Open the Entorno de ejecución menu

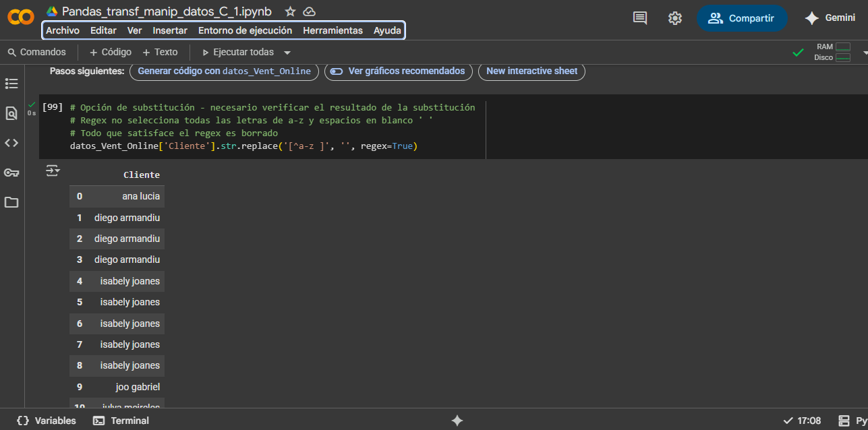pyautogui.click(x=245, y=30)
